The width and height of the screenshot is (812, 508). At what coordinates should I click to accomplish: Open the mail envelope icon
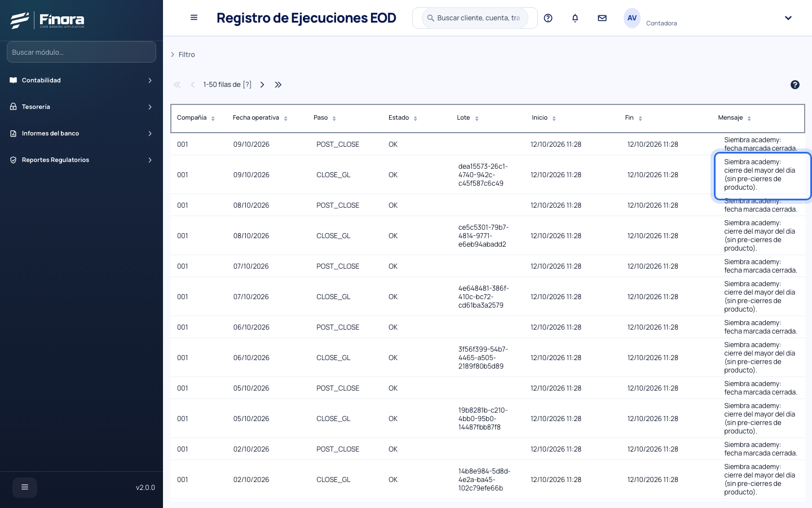pyautogui.click(x=602, y=18)
